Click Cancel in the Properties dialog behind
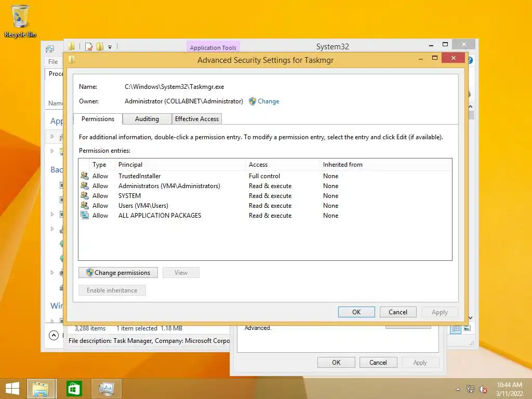Viewport: 532px width, 399px height. [x=378, y=362]
